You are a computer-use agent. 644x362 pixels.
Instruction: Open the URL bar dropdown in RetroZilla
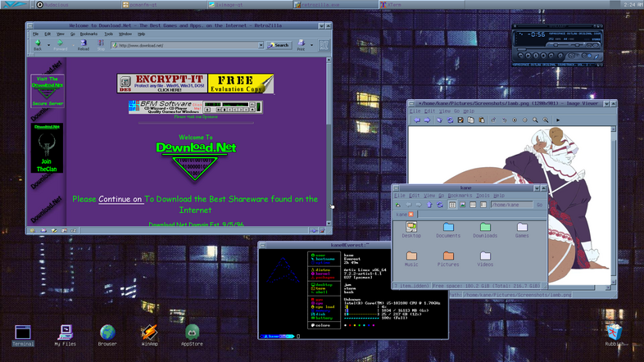click(x=261, y=45)
